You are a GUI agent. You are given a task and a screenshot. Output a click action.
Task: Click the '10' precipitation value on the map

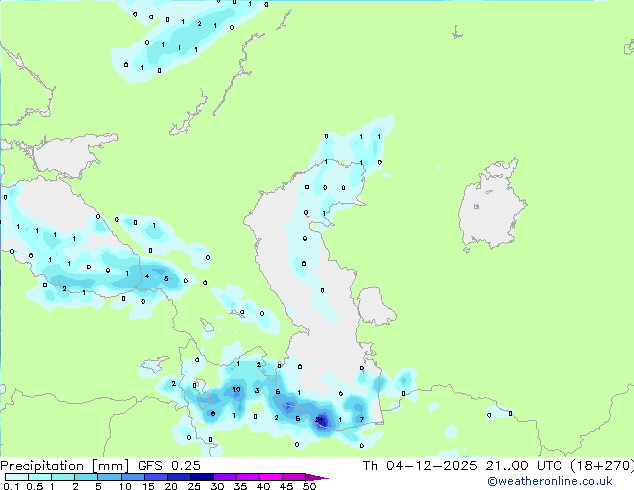pyautogui.click(x=237, y=390)
